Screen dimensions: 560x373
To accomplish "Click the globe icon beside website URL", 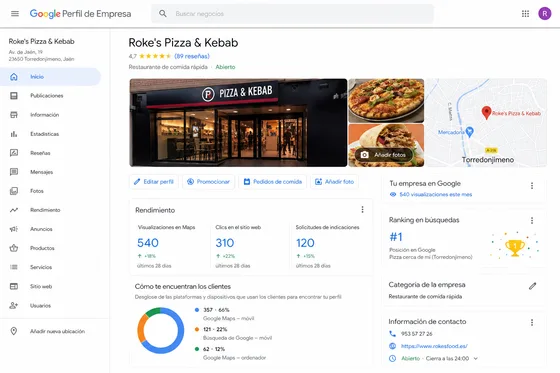I will pyautogui.click(x=392, y=346).
